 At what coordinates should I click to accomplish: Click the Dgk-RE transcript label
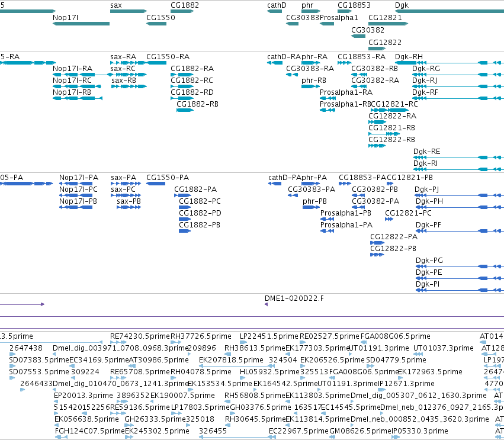(427, 152)
